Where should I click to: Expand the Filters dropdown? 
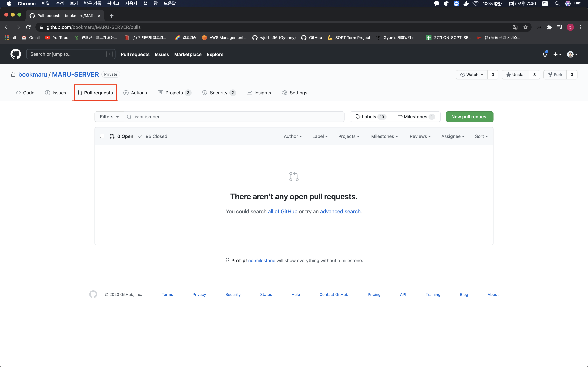(109, 117)
